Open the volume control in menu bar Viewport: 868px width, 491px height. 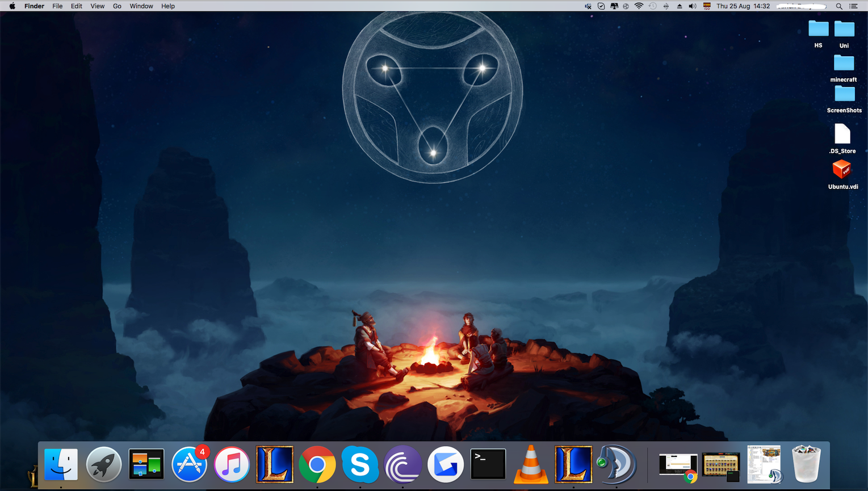[x=693, y=6]
